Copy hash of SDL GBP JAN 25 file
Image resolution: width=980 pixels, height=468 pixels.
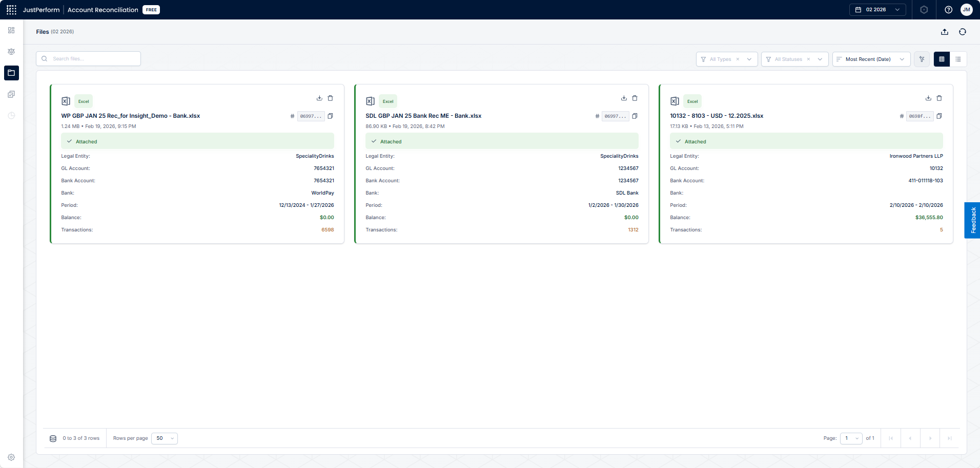(635, 116)
